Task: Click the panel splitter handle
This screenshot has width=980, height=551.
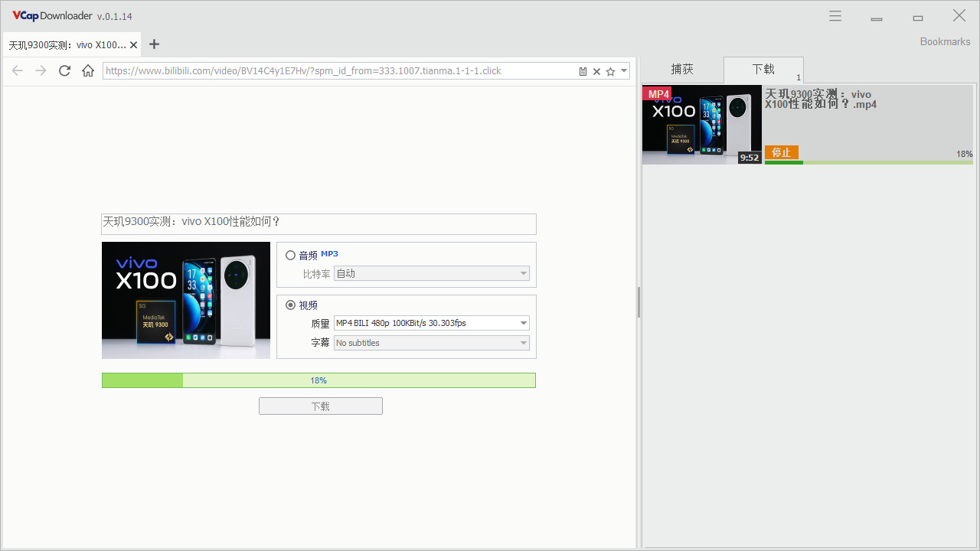Action: pos(639,302)
